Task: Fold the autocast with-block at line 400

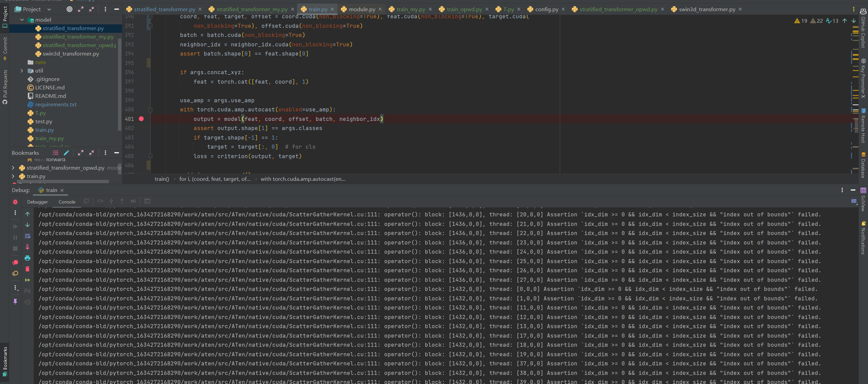Action: pos(151,110)
